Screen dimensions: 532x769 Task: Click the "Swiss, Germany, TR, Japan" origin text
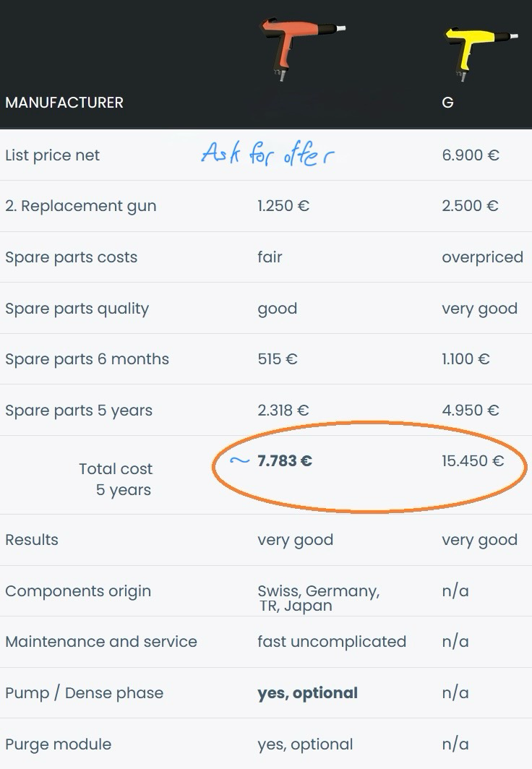coord(318,598)
